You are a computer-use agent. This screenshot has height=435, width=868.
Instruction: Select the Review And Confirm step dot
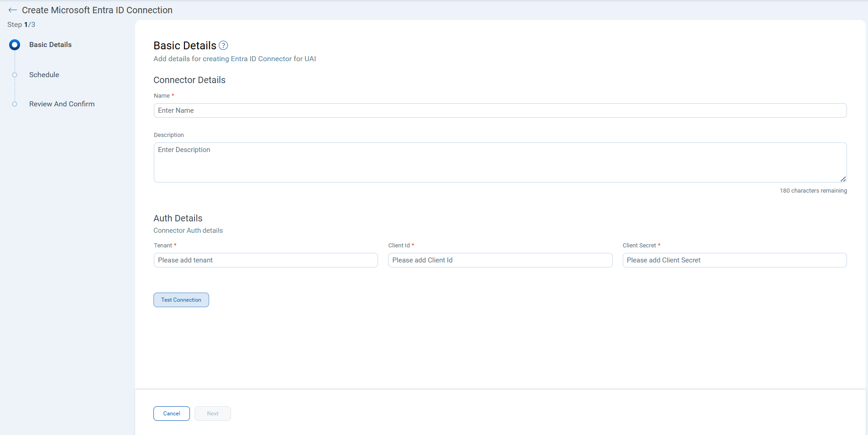click(x=15, y=104)
